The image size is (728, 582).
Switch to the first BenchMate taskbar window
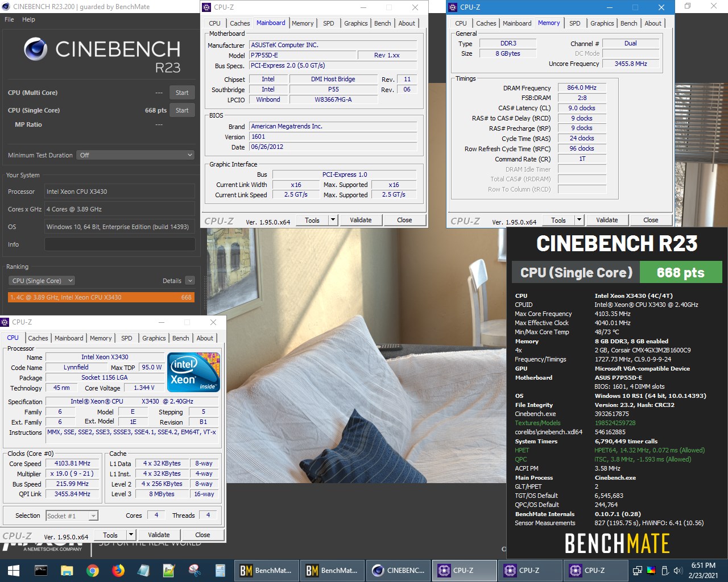point(266,570)
